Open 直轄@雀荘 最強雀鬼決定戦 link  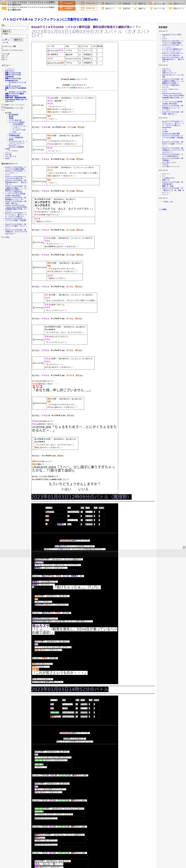coord(15,98)
